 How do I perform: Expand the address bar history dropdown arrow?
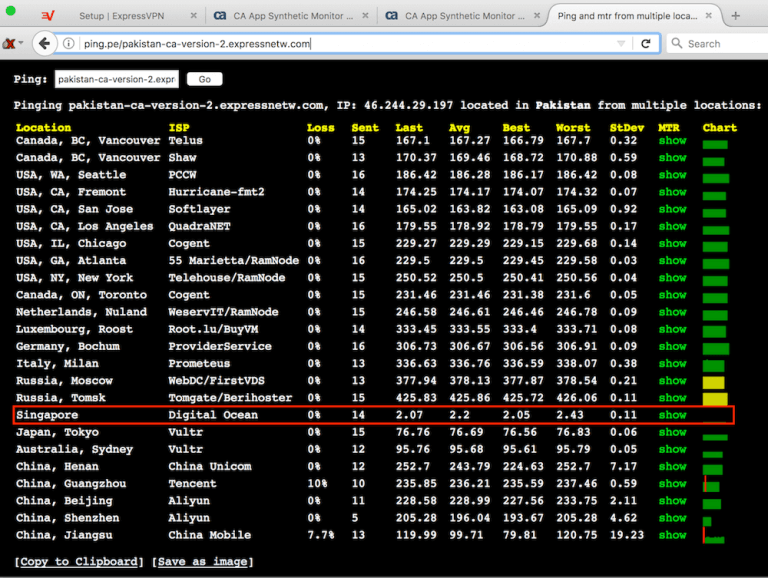[621, 44]
